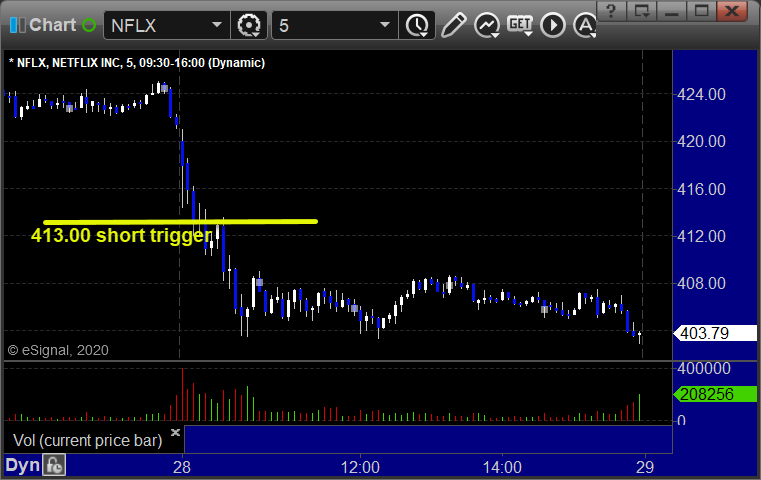Screen dimensions: 761x480
Task: Select the yellow trigger line
Action: click(181, 222)
